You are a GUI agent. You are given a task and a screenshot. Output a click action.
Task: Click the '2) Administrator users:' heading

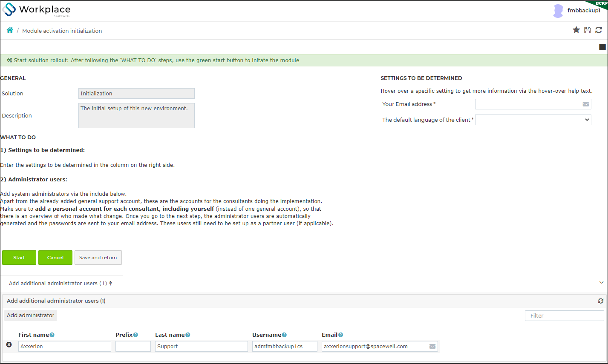[x=34, y=180]
